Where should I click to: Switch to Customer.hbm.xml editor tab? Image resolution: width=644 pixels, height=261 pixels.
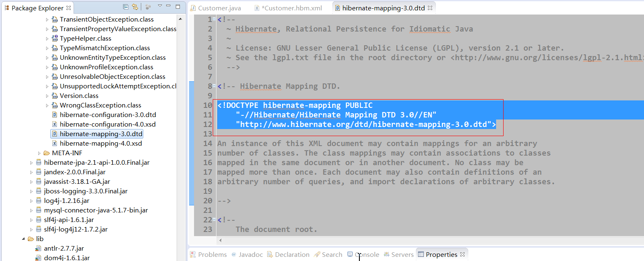tap(288, 8)
